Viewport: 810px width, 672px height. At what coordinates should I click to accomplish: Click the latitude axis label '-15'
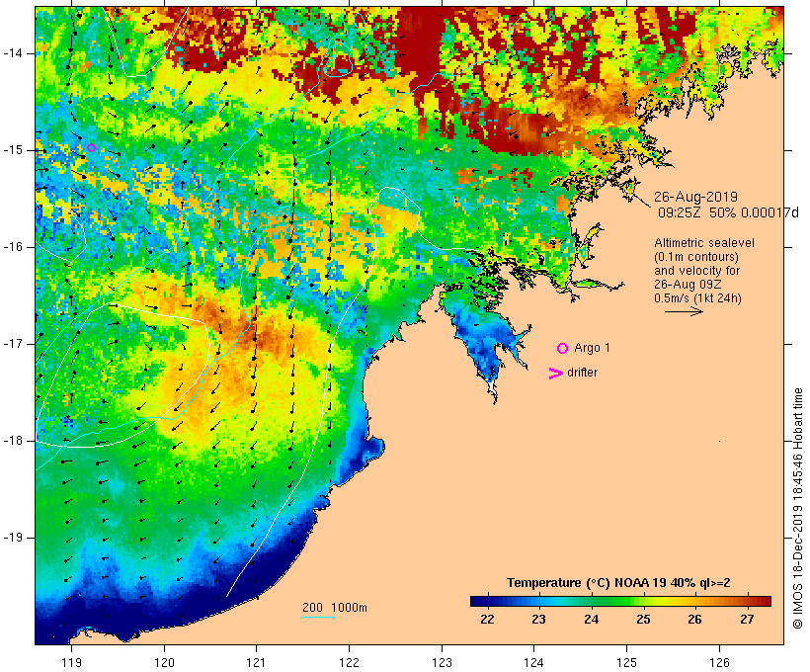click(x=13, y=150)
